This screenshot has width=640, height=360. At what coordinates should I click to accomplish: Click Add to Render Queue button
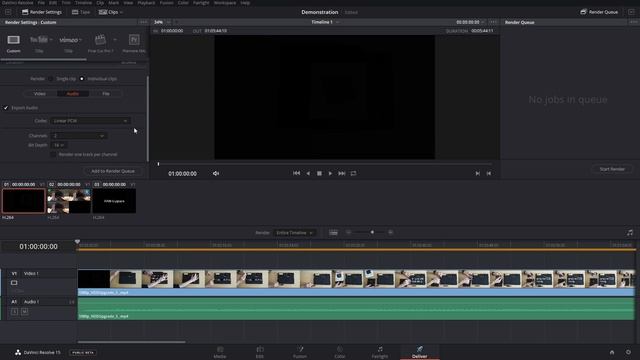click(x=113, y=171)
